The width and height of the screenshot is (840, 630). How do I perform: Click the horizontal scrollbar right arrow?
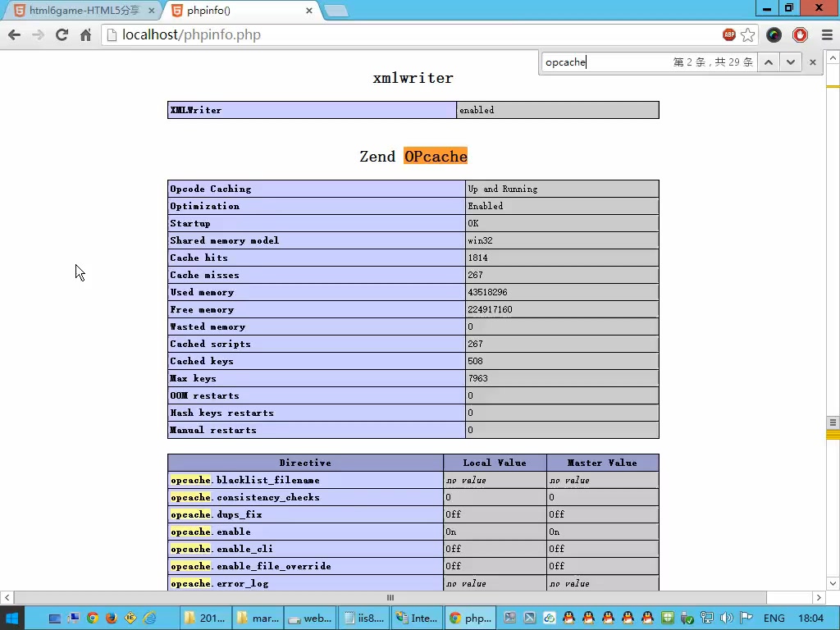pyautogui.click(x=819, y=597)
